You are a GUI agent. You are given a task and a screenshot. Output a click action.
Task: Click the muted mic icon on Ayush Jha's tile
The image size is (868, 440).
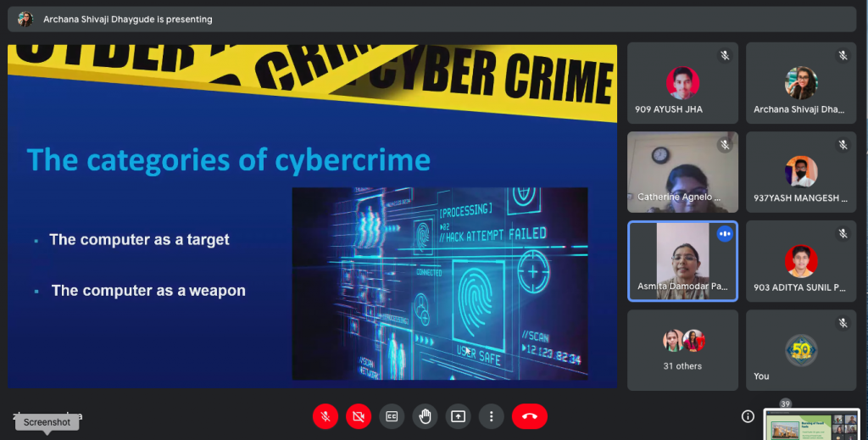[x=724, y=56]
